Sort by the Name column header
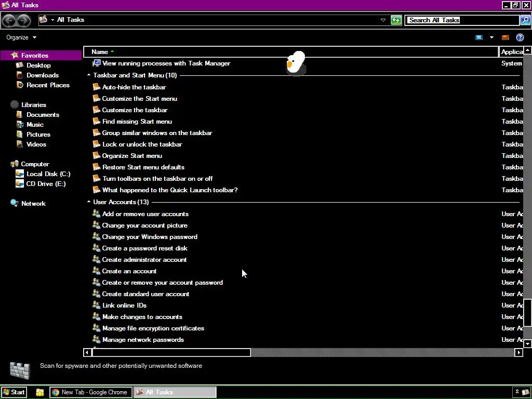The image size is (532, 399). [291, 52]
